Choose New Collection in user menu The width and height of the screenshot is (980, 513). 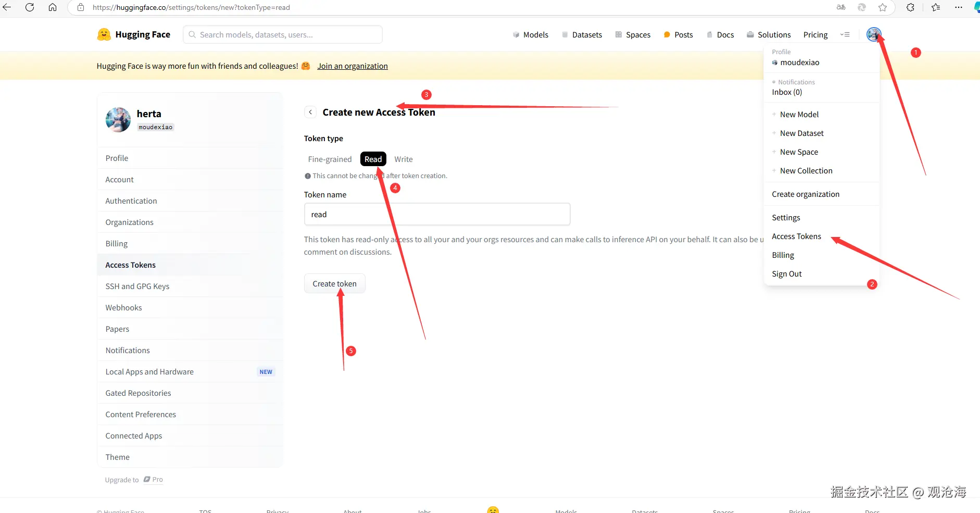[x=821, y=171]
